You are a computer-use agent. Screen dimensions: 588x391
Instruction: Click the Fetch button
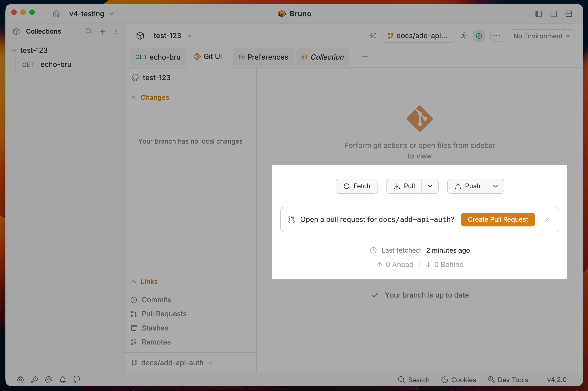tap(357, 186)
